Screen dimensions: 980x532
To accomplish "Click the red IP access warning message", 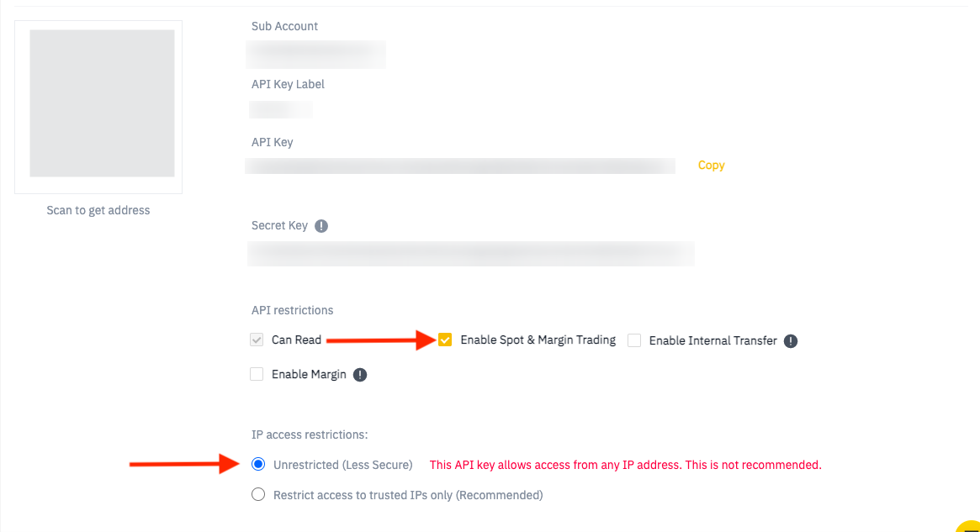I will 625,465.
